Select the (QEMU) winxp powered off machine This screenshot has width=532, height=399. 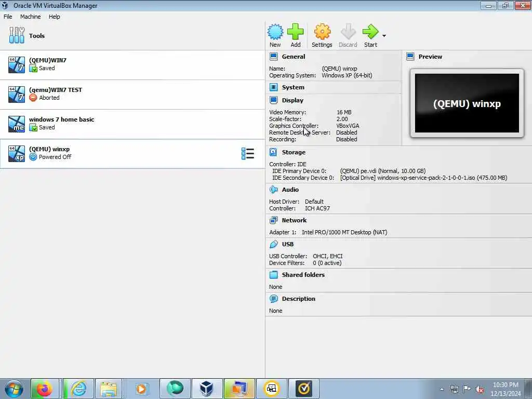coord(132,153)
